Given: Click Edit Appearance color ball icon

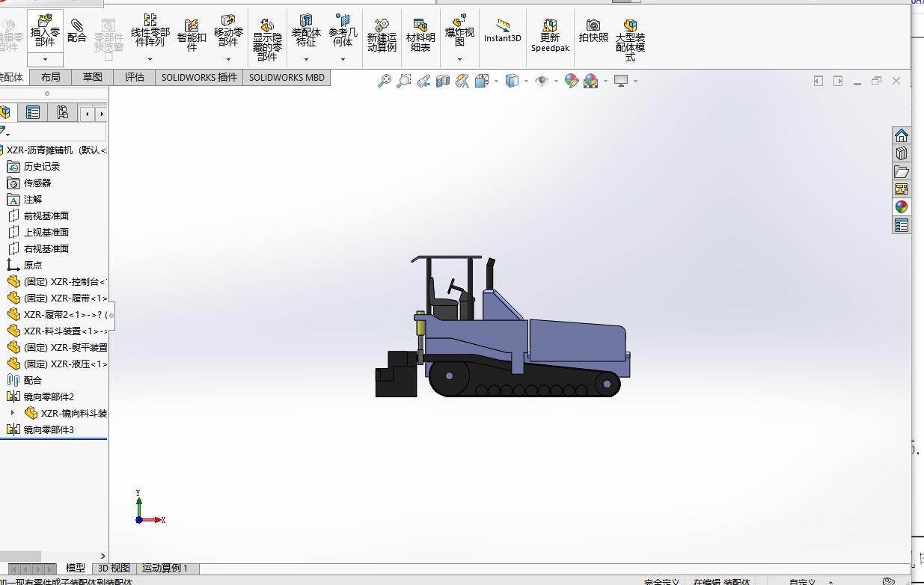Looking at the screenshot, I should pyautogui.click(x=572, y=81).
